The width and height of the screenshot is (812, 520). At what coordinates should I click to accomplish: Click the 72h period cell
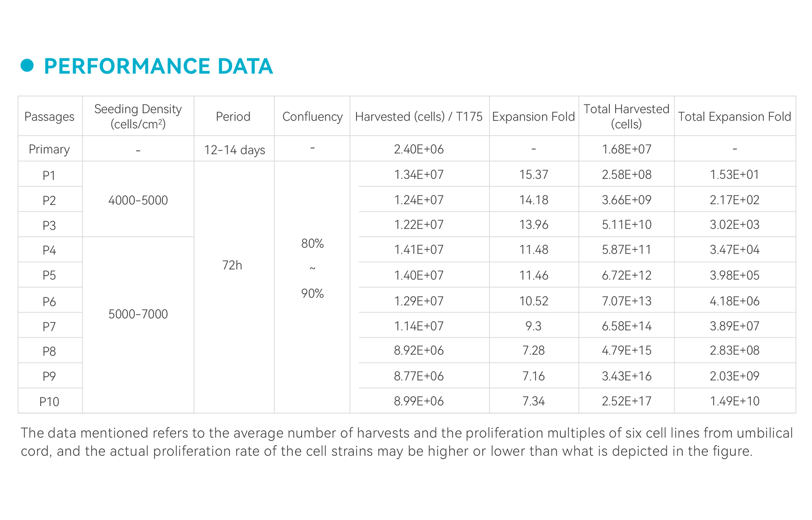point(232,265)
